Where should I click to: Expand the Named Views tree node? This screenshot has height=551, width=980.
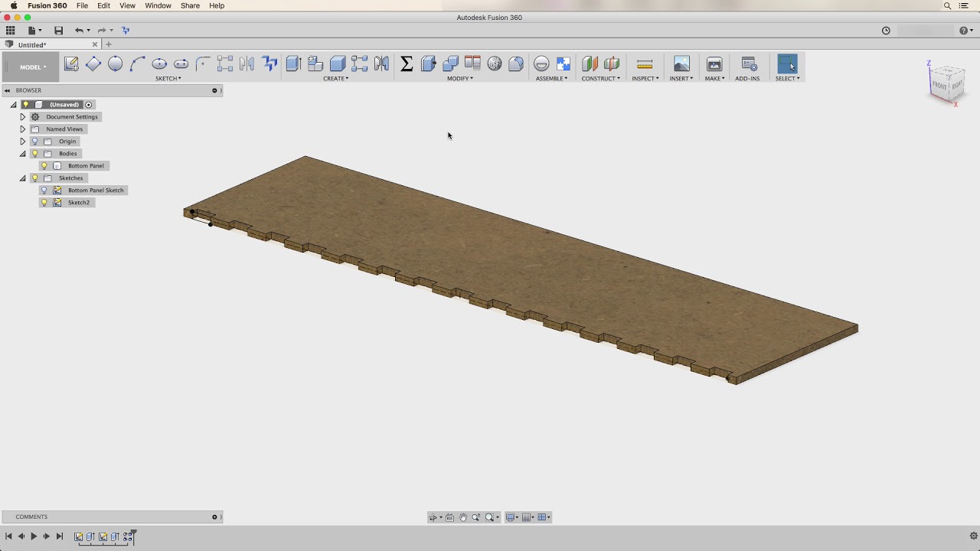(23, 129)
